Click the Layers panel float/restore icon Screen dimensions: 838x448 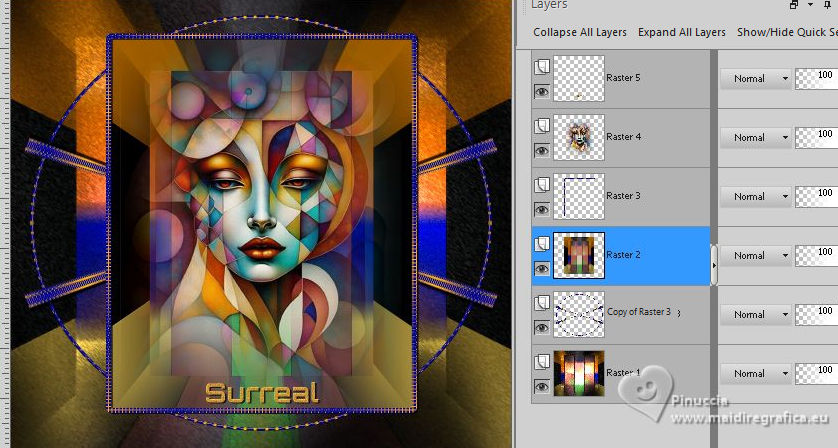pyautogui.click(x=794, y=5)
